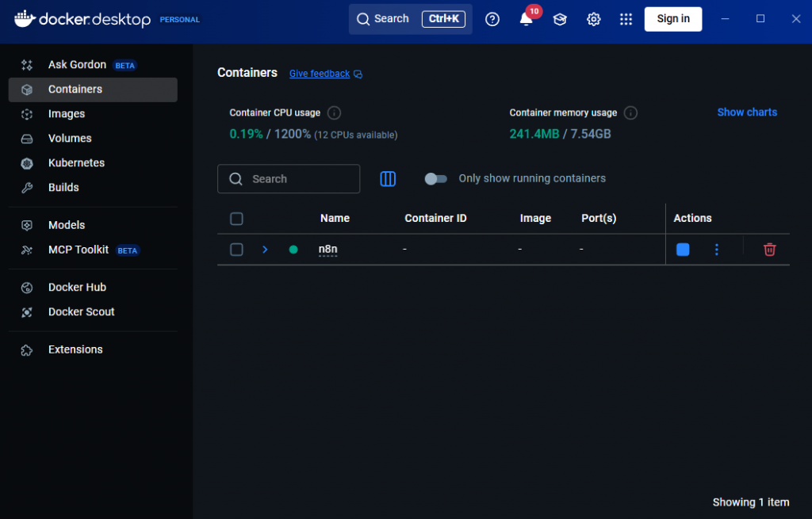812x519 pixels.
Task: Open the help question mark icon
Action: pyautogui.click(x=492, y=19)
